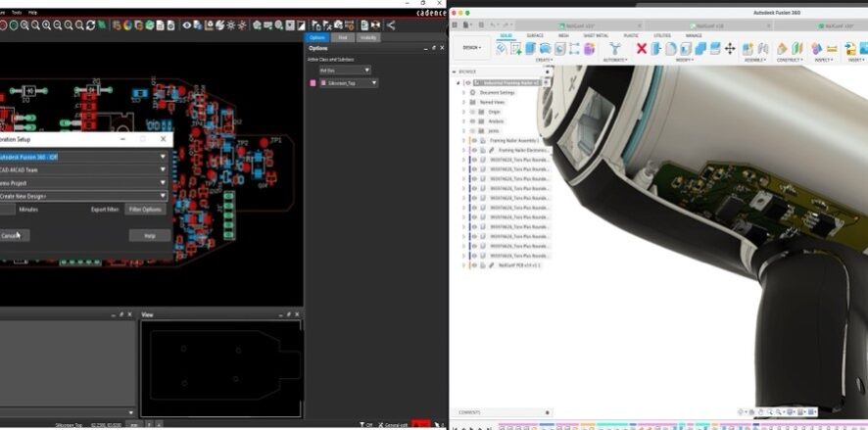
Task: Open the Fusion data panel grid icon
Action: [x=455, y=25]
